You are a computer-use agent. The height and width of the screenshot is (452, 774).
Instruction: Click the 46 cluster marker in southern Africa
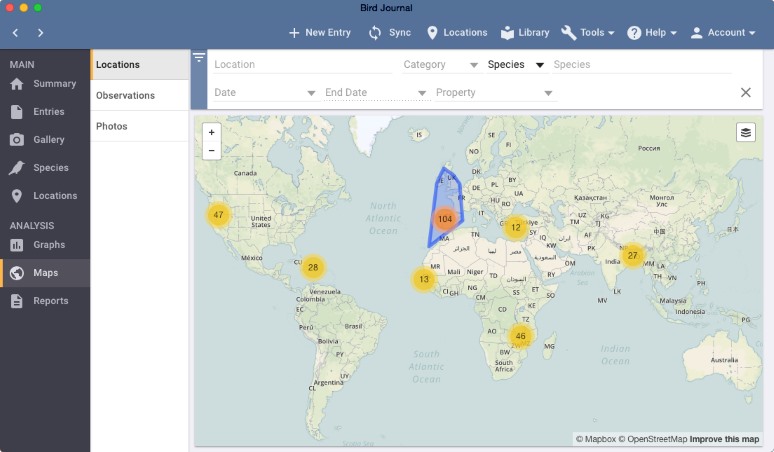point(520,336)
